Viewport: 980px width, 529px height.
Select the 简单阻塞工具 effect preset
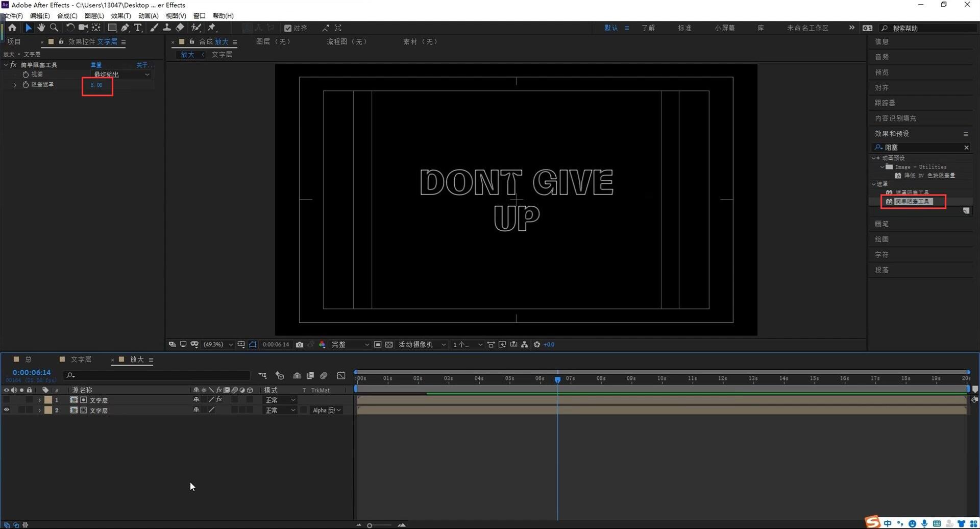tap(913, 201)
